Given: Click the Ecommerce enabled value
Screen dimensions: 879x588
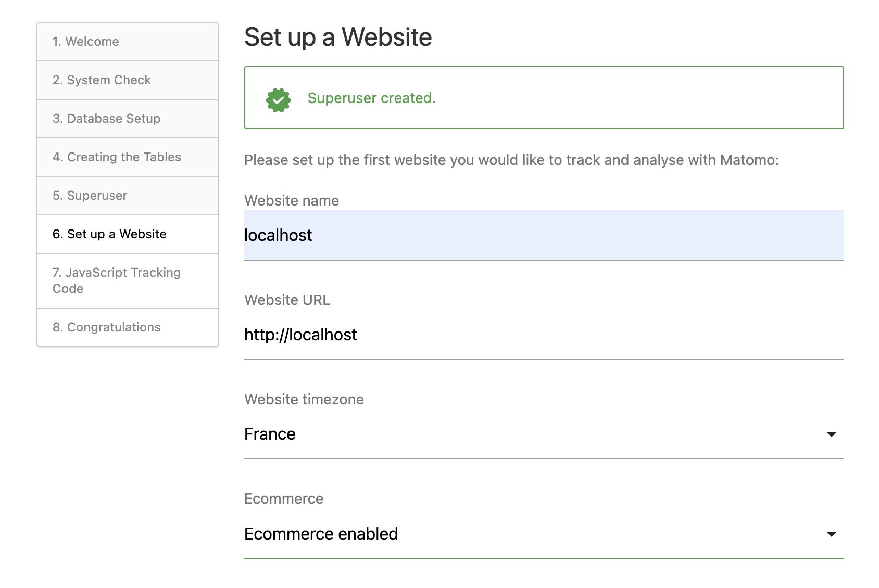Looking at the screenshot, I should [x=321, y=534].
